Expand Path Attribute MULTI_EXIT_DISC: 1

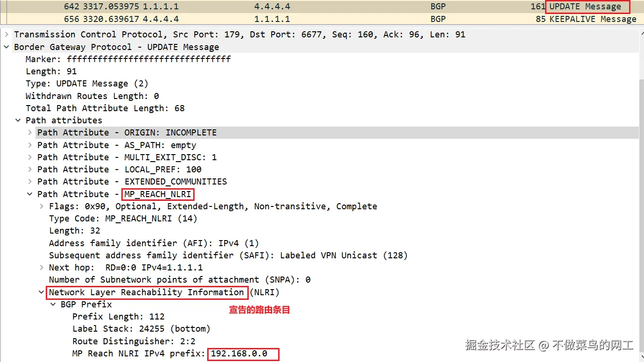tap(30, 157)
